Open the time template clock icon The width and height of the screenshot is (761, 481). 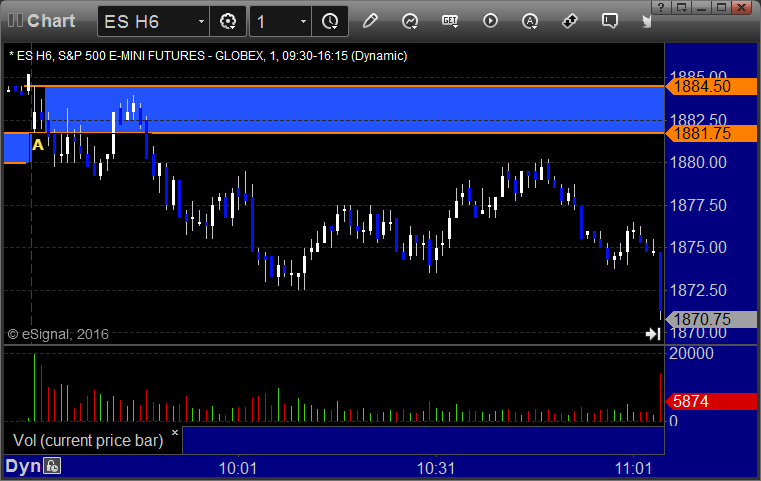click(330, 21)
